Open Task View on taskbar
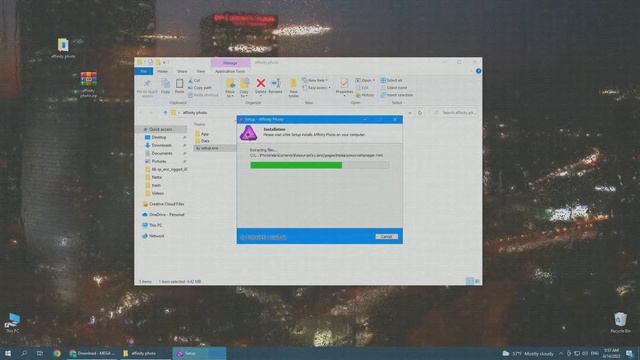The height and width of the screenshot is (360, 640). [x=40, y=353]
